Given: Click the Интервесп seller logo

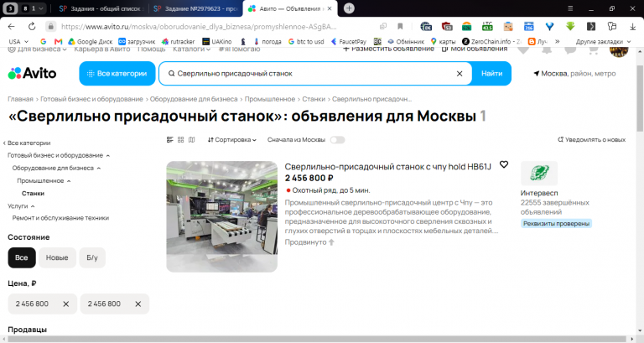Looking at the screenshot, I should coord(539,174).
